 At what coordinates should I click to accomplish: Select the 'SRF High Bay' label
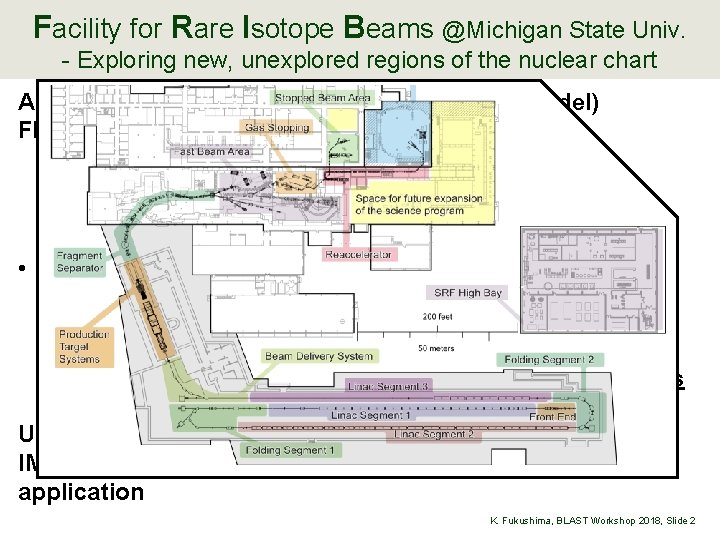[x=468, y=292]
